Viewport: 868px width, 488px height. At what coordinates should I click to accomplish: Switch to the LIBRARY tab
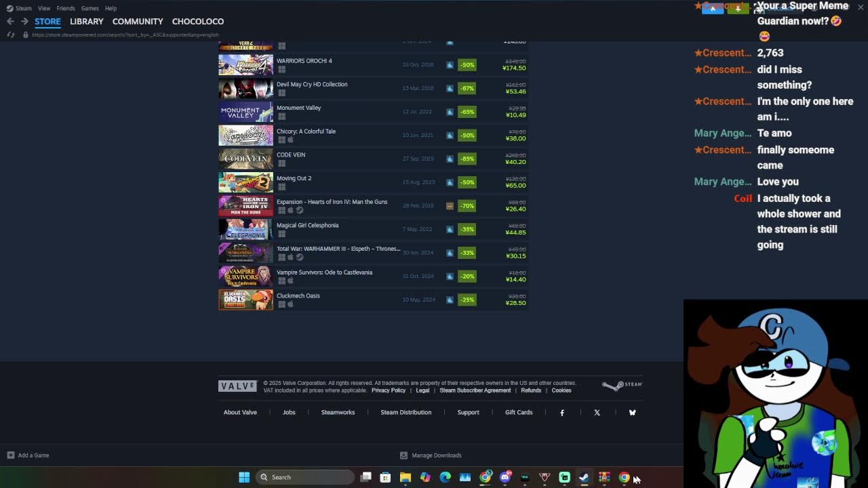87,22
